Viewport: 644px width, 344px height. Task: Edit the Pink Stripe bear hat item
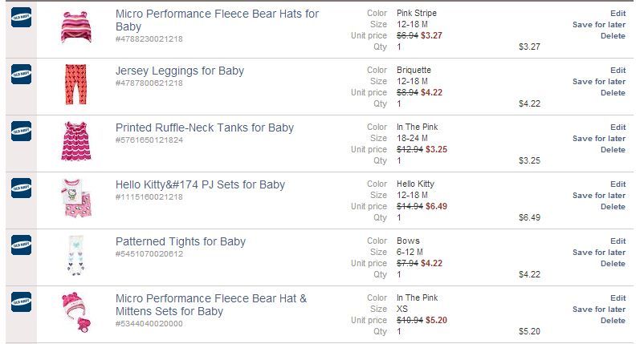[x=618, y=14]
